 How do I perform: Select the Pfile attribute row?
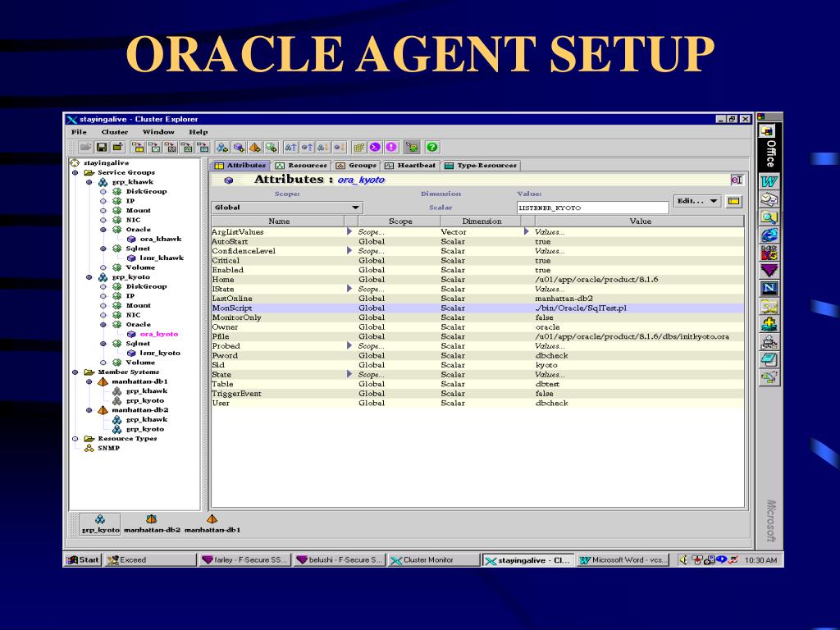(x=477, y=336)
